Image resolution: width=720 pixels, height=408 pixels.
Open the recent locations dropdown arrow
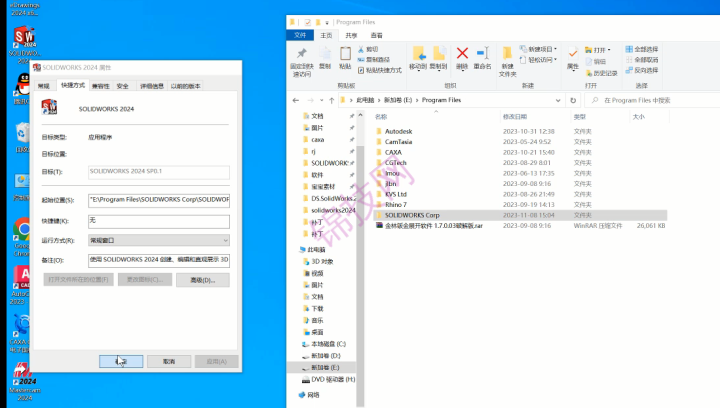321,100
